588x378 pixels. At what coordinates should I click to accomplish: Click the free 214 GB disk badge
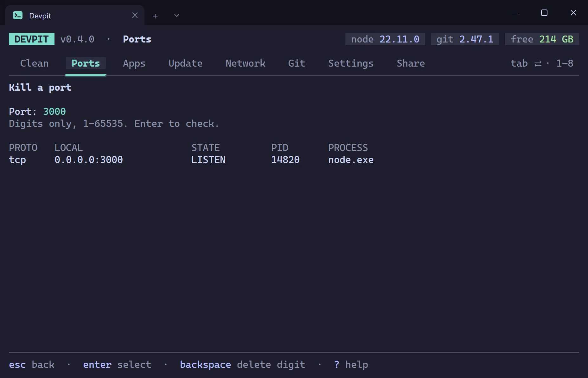click(x=542, y=39)
